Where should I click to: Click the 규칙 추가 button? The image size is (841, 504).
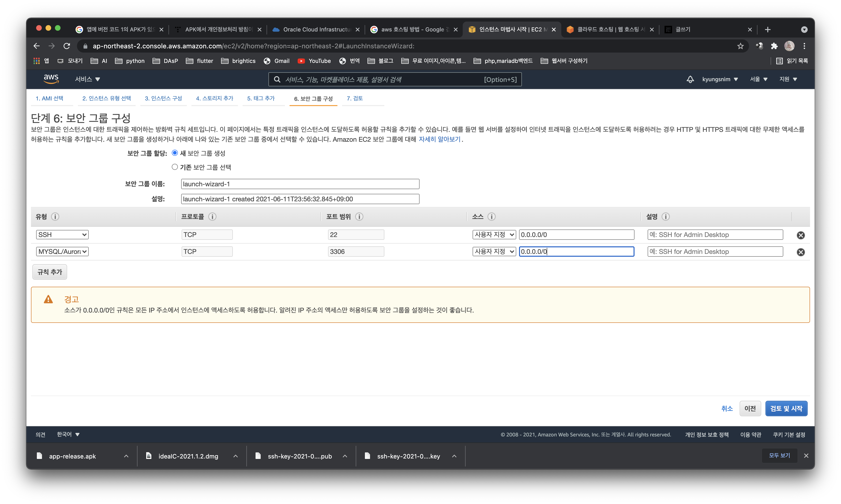(50, 272)
